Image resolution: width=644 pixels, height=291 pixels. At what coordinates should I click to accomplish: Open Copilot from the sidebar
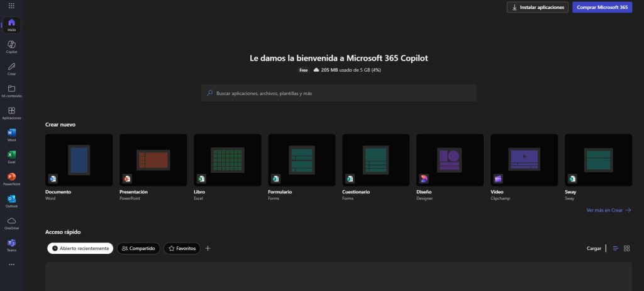point(11,47)
